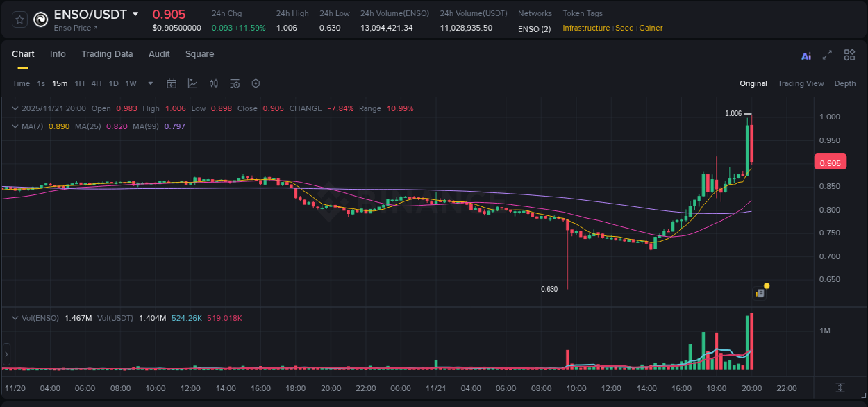This screenshot has width=868, height=407.
Task: Open the Audit tab
Action: point(159,53)
